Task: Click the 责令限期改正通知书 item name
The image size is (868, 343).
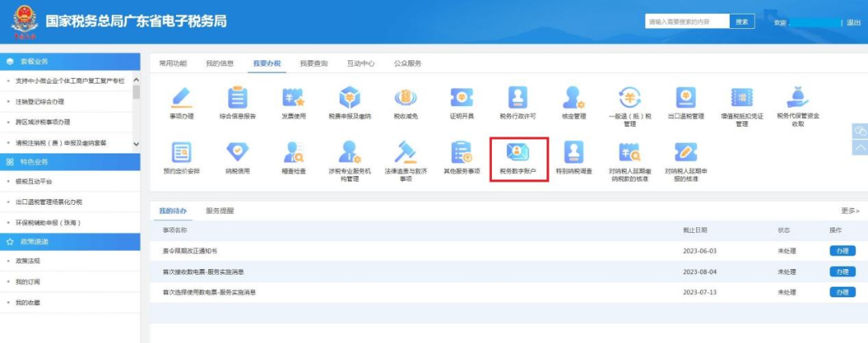Action: click(x=190, y=251)
